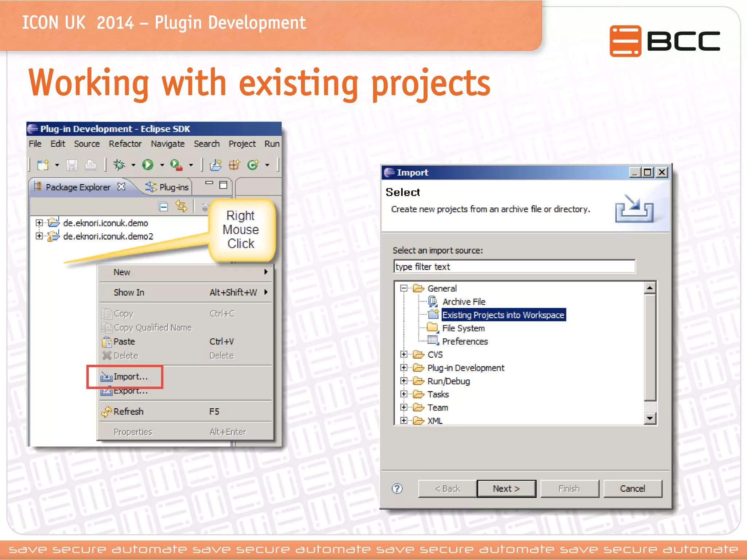Select the Package Explorer tab
Screen dimensions: 747x560
click(x=78, y=187)
